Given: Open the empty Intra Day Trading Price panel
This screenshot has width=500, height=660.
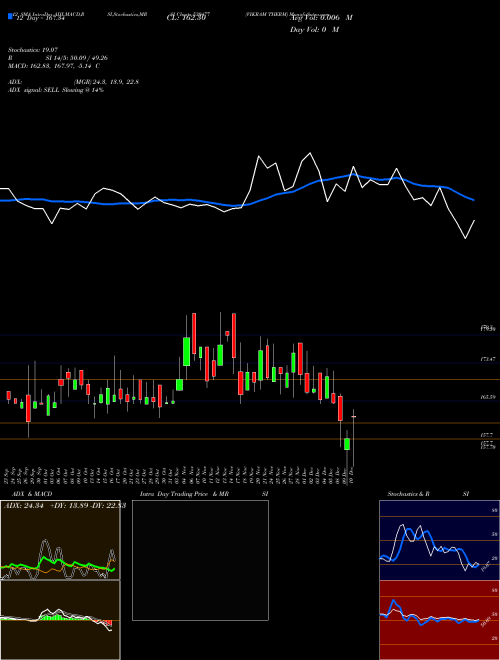Looking at the screenshot, I should coord(200,560).
